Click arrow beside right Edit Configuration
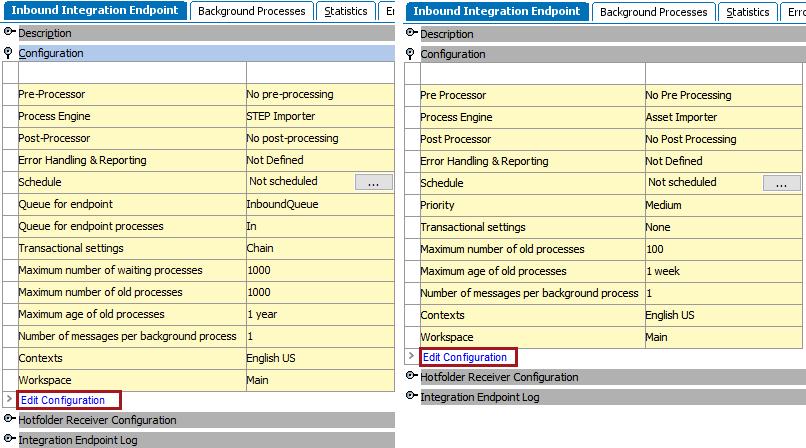Viewport: 806px width, 448px height. pos(411,356)
